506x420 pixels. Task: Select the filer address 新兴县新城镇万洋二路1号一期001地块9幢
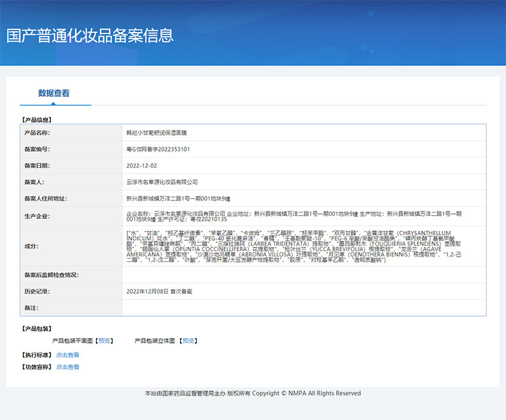pos(178,198)
